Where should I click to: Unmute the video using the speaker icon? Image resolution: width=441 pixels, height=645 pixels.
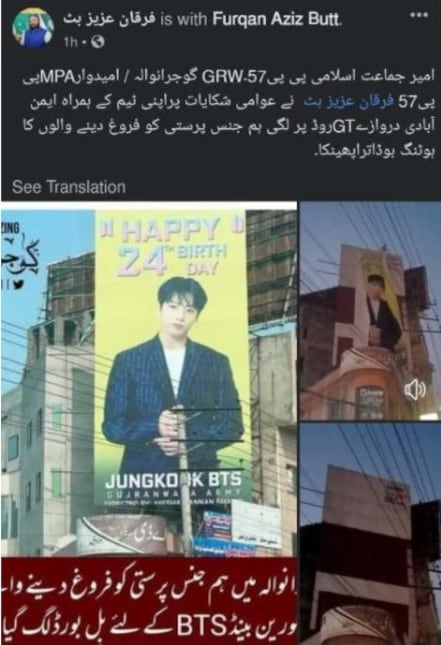[415, 389]
